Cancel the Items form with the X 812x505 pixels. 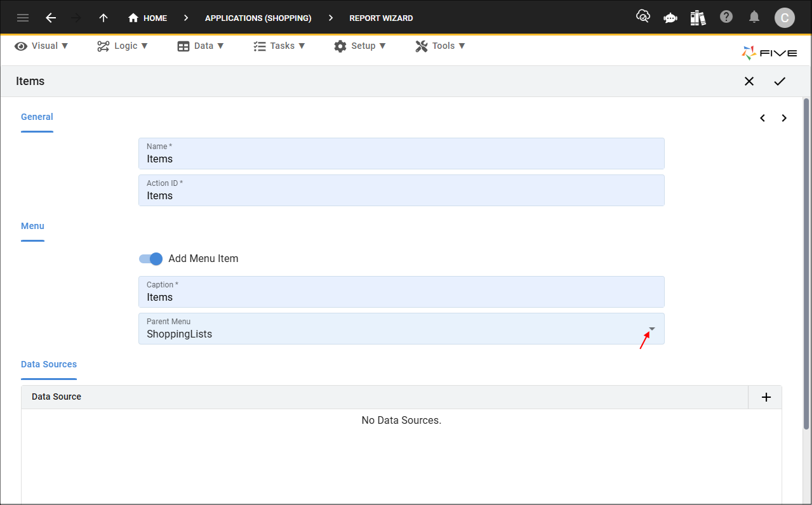coord(749,81)
